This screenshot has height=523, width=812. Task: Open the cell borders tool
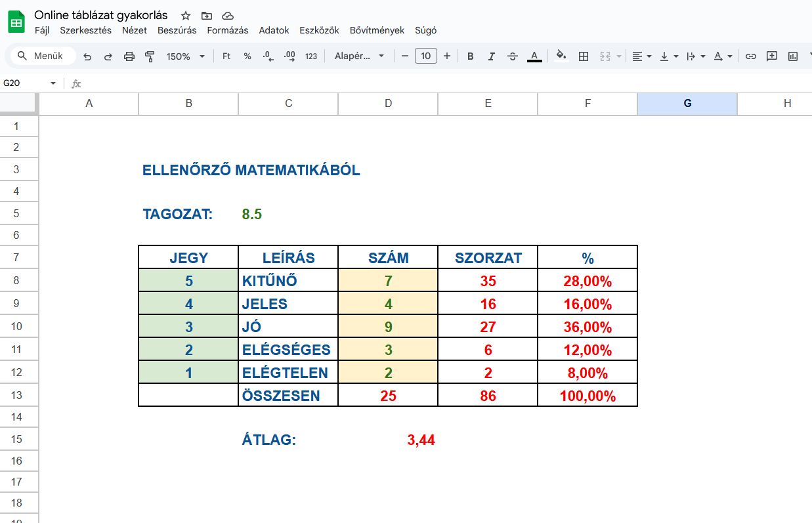point(583,56)
